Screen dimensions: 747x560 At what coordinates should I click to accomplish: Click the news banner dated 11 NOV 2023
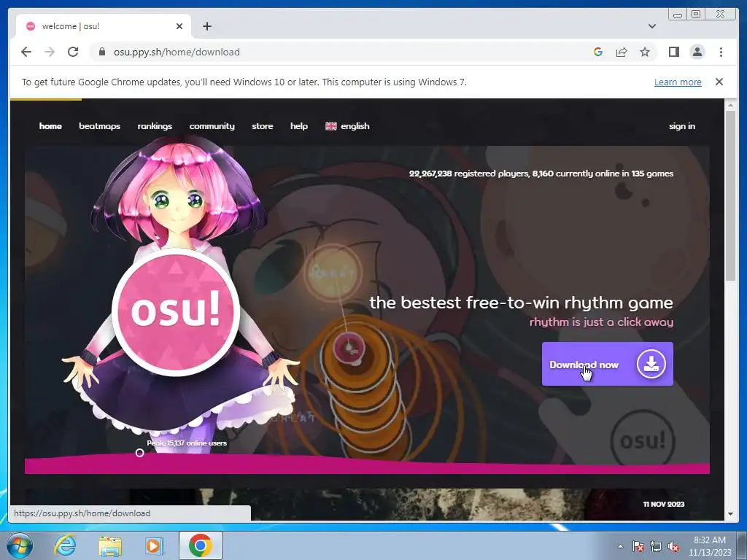[x=368, y=505]
